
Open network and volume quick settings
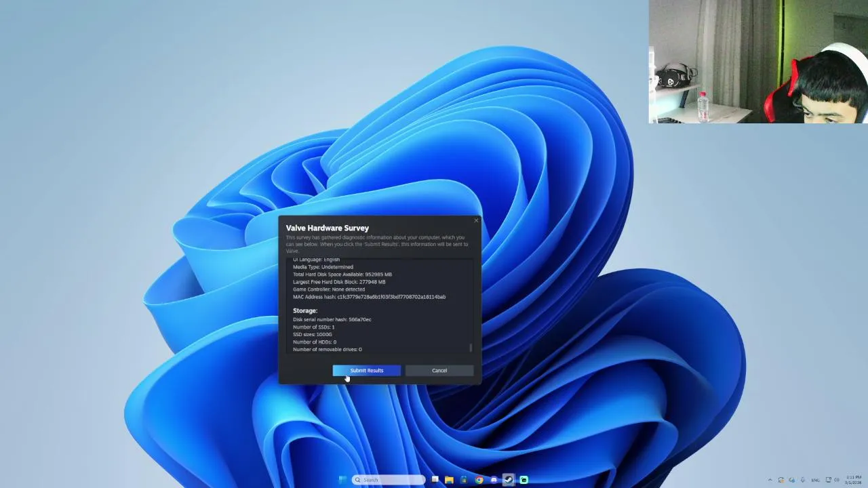(832, 480)
